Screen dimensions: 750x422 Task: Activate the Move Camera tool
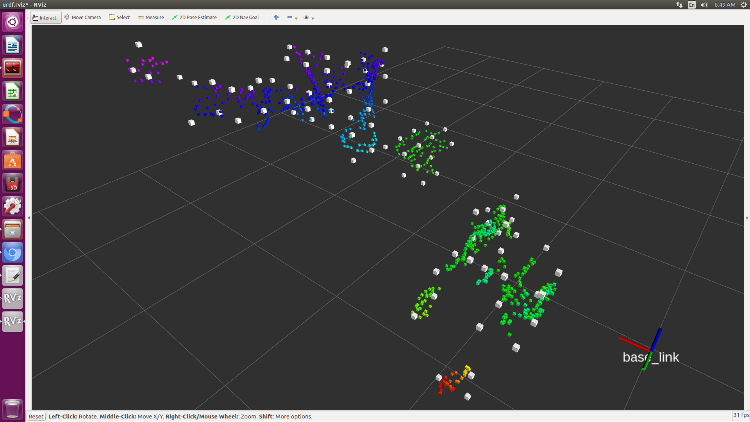[87, 17]
